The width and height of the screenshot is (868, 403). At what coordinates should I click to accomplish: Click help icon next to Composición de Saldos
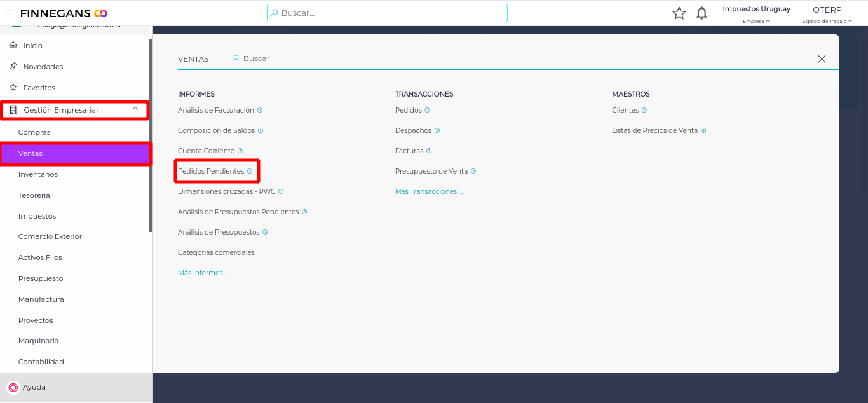point(261,130)
